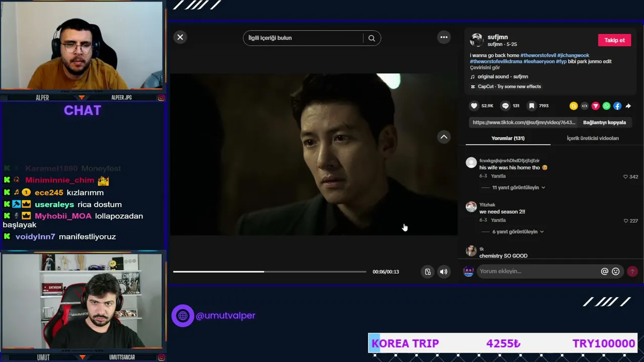Viewport: 644px width, 362px height.
Task: Open Yitzhak's commenter avatar
Action: pos(471,207)
